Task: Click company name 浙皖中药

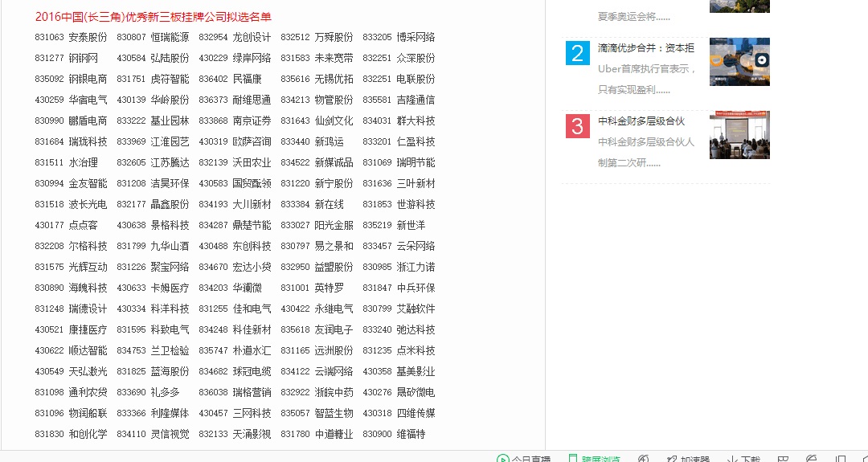Action: pyautogui.click(x=334, y=393)
